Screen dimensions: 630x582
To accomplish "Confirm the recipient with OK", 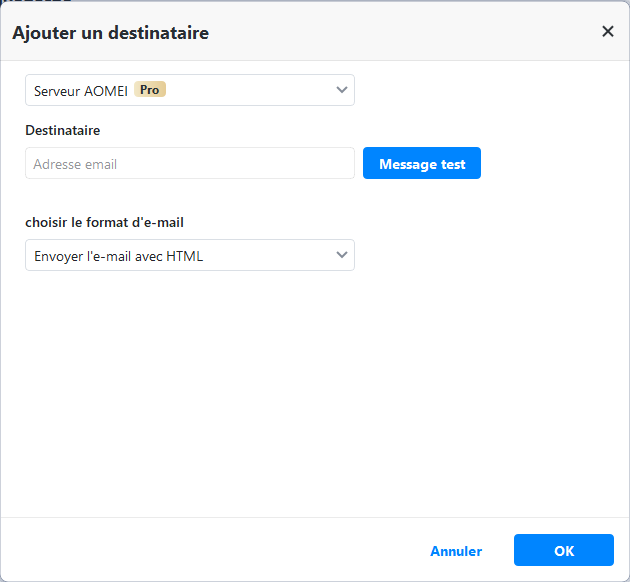I will 563,551.
